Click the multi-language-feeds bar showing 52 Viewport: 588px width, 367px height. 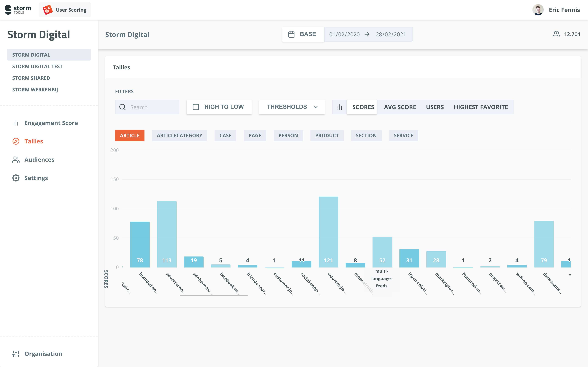pos(382,252)
